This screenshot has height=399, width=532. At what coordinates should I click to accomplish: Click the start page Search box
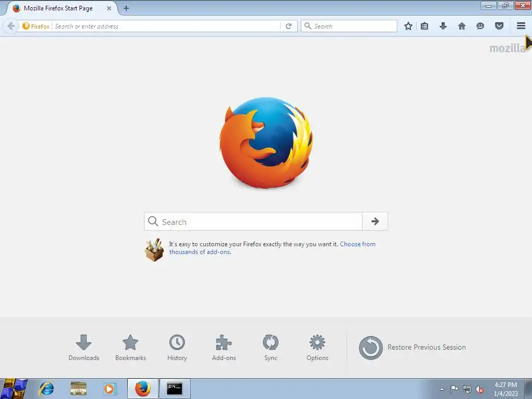[x=253, y=221]
